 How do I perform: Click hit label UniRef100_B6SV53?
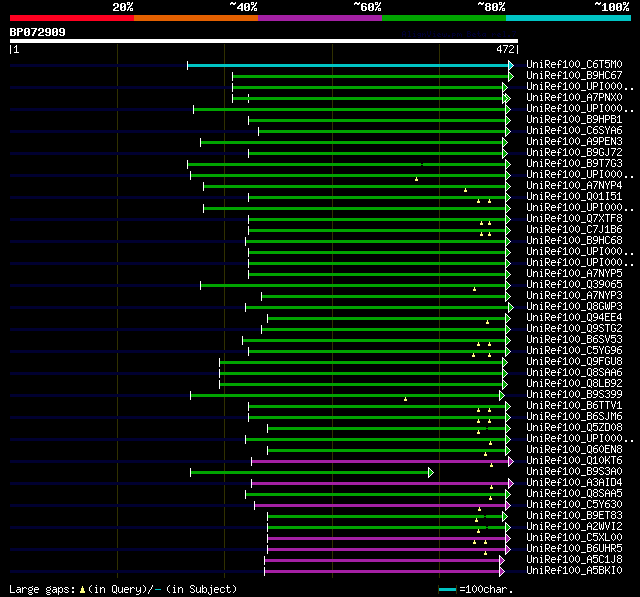point(574,340)
